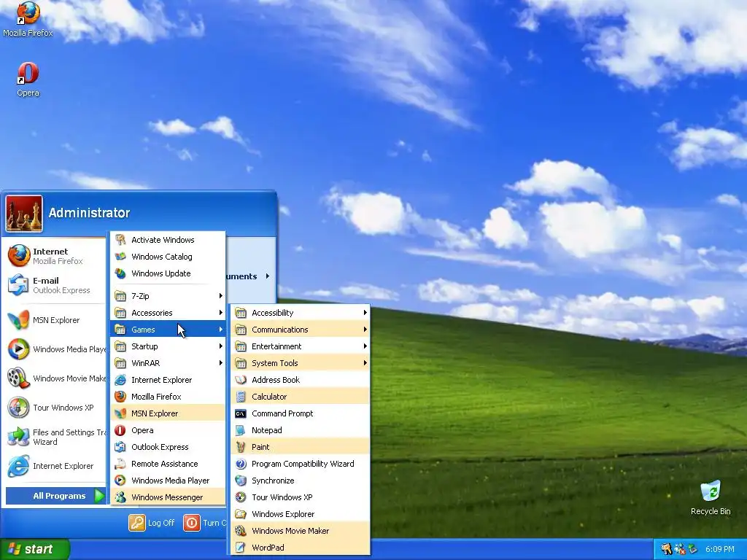Expand the System Tools submenu
747x560 pixels.
tap(301, 363)
